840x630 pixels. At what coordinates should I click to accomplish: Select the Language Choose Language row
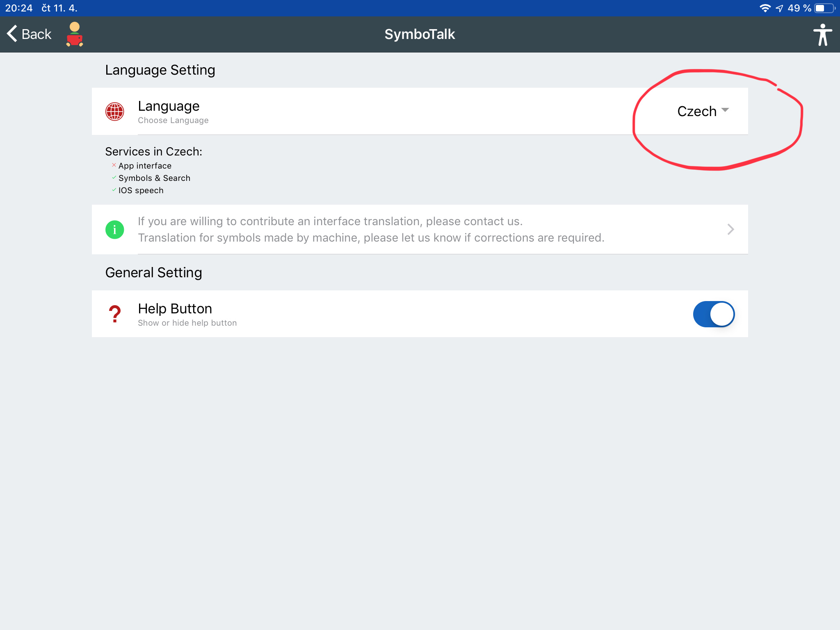[420, 111]
